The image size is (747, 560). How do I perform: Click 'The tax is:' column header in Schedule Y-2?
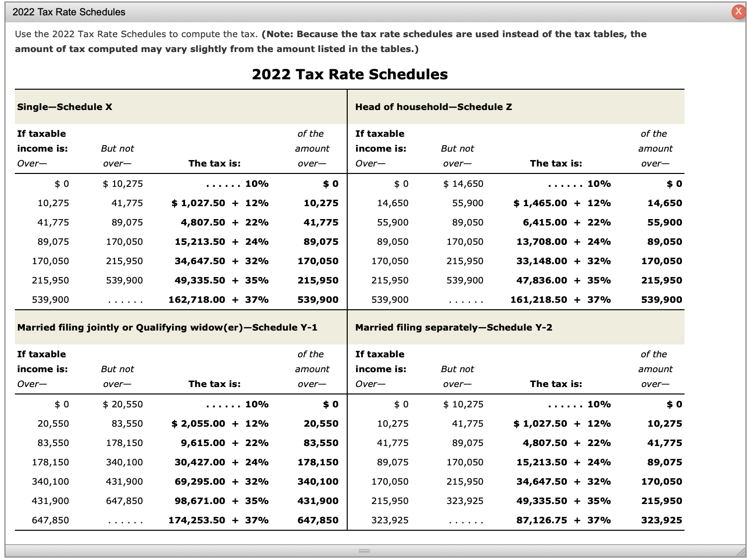click(x=556, y=384)
